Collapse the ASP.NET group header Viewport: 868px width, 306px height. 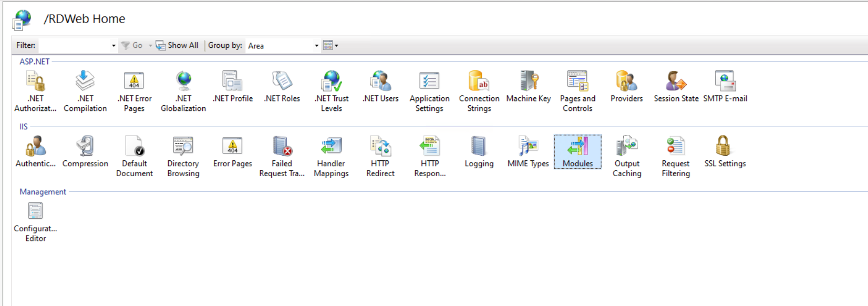35,62
